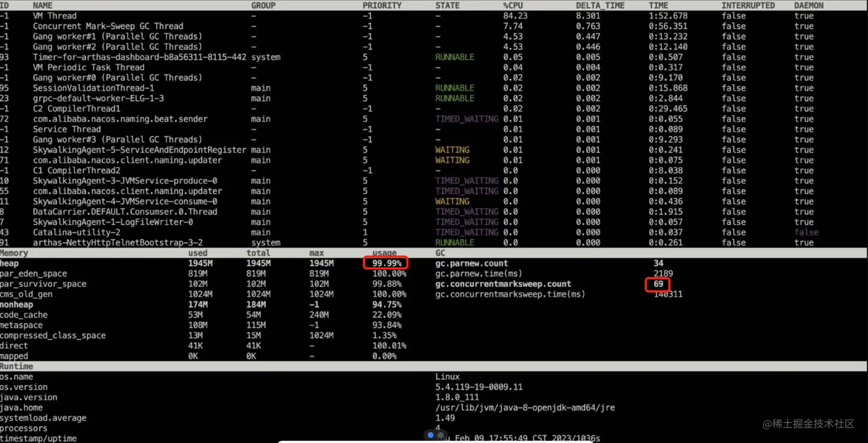
Task: Select "SkywalkingAgent-3-JVMService-produce-0" thread
Action: pos(125,181)
